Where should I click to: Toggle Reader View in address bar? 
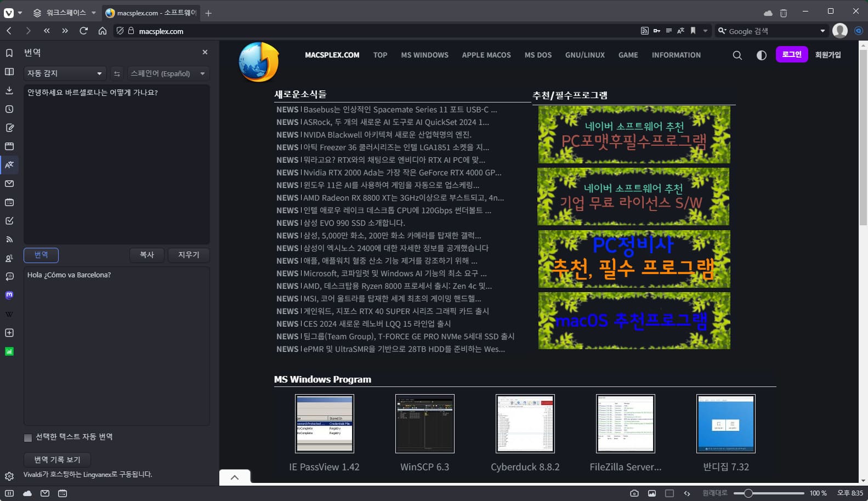(x=669, y=31)
